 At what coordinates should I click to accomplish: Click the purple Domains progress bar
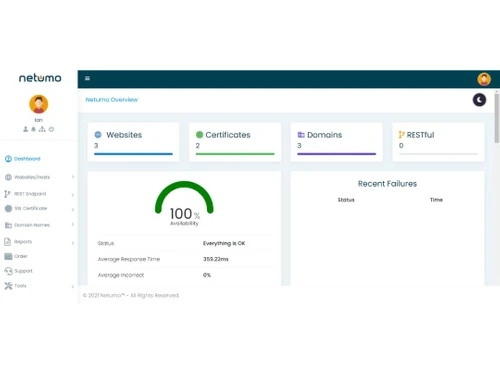coord(337,154)
